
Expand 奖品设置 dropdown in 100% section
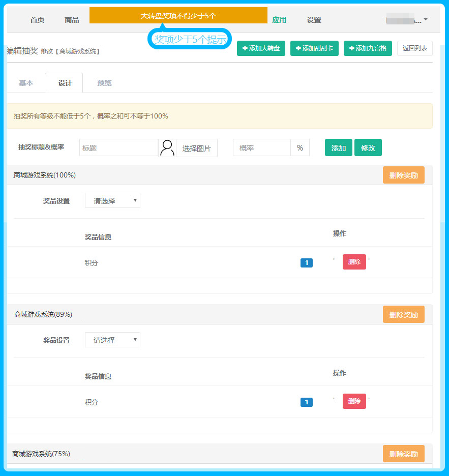112,200
